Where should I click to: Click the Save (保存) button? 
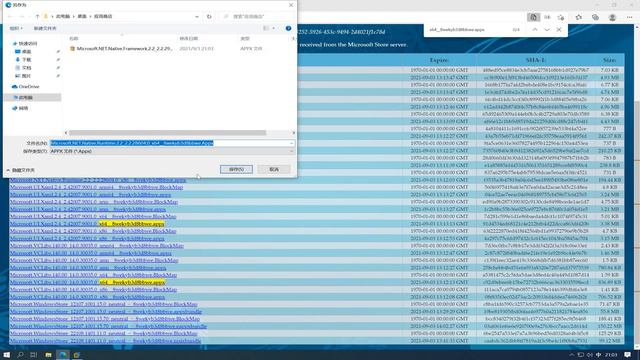(x=236, y=169)
